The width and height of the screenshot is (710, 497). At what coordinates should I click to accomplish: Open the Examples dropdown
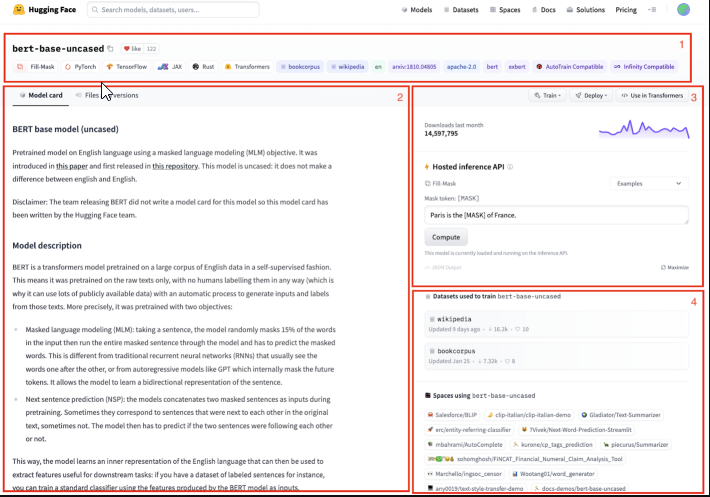pos(649,184)
